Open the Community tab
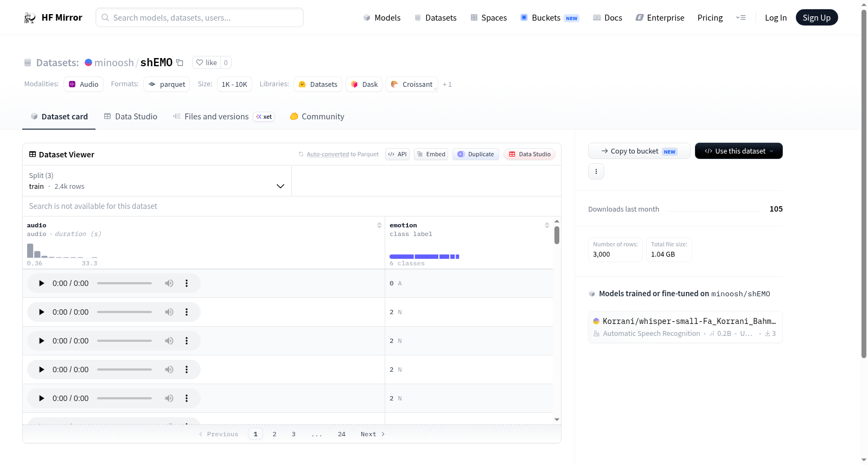This screenshot has width=868, height=465. pos(317,117)
